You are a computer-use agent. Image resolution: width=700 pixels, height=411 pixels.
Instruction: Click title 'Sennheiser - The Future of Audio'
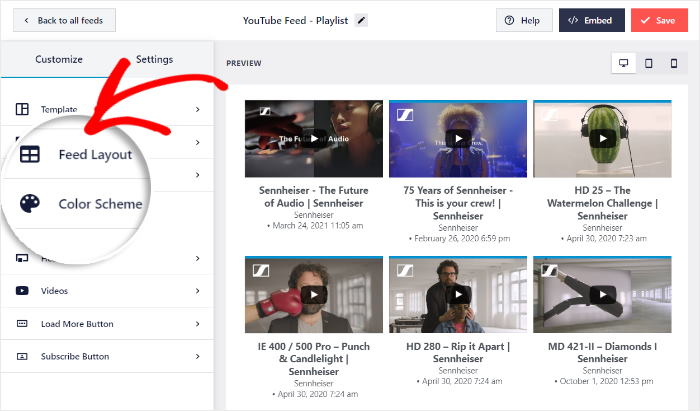[x=314, y=197]
